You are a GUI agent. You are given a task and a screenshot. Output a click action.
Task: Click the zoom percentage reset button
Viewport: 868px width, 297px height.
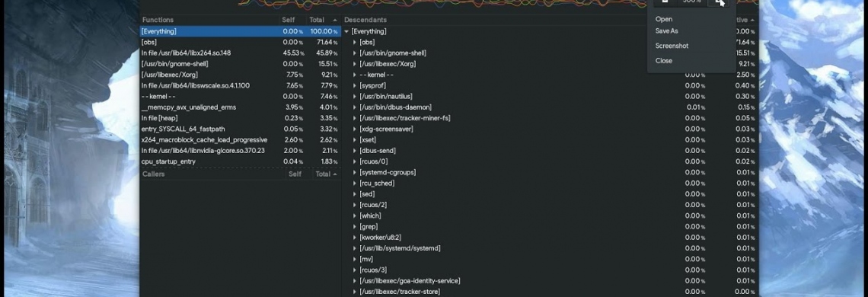click(x=691, y=2)
